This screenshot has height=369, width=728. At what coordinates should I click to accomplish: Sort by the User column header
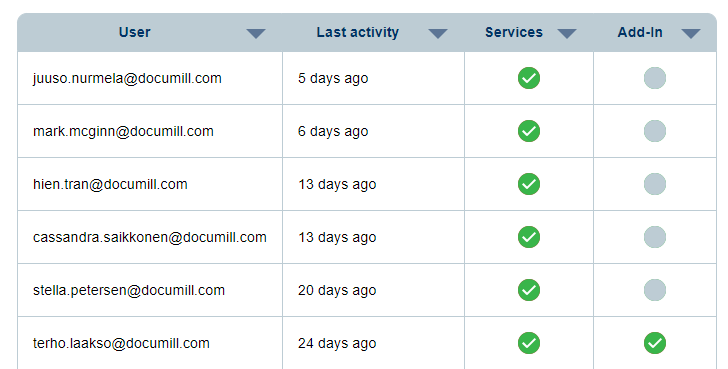135,32
